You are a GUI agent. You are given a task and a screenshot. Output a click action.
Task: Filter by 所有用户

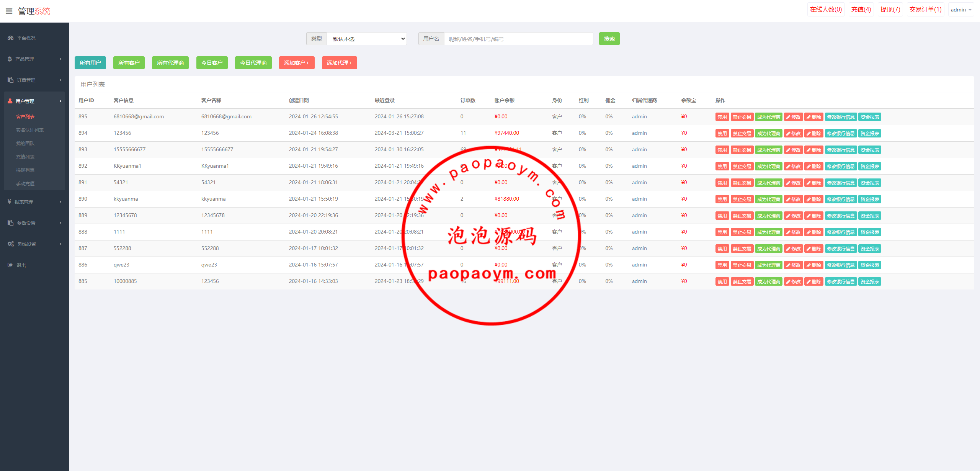pyautogui.click(x=90, y=63)
